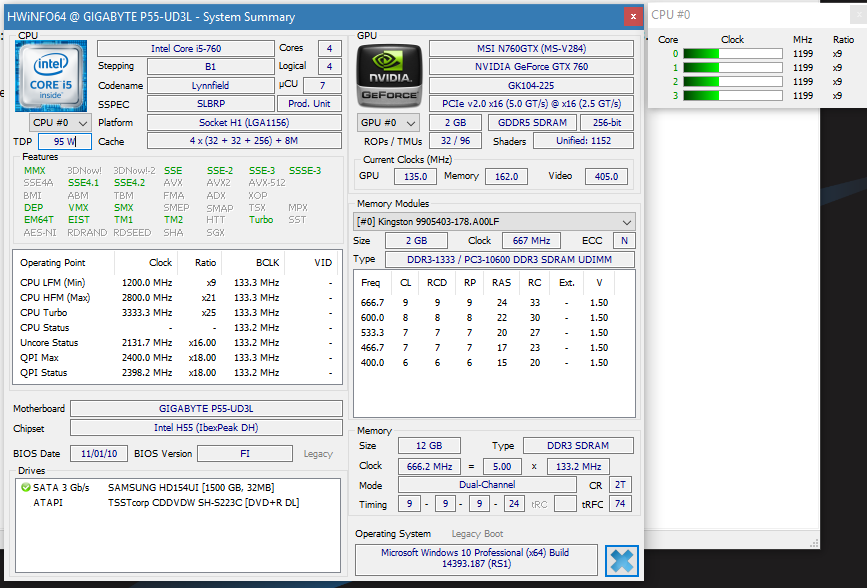Click the blue X close icon
This screenshot has width=867, height=588.
pos(620,560)
